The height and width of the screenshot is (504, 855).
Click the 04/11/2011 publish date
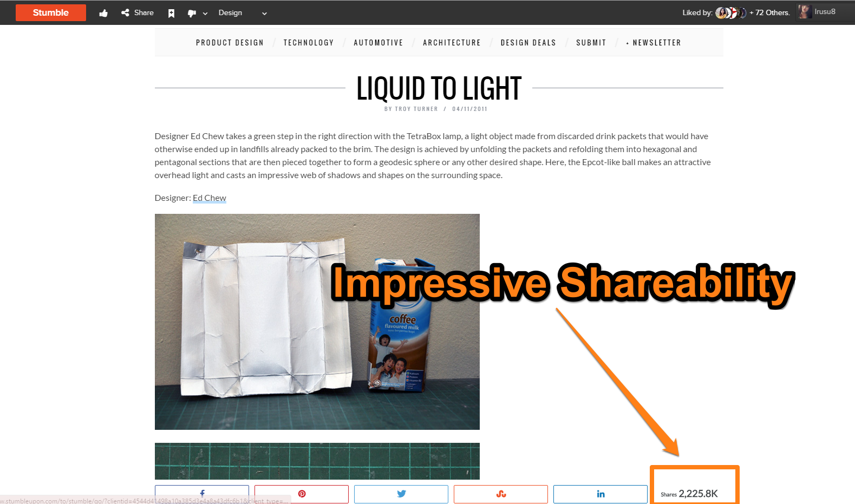[470, 109]
